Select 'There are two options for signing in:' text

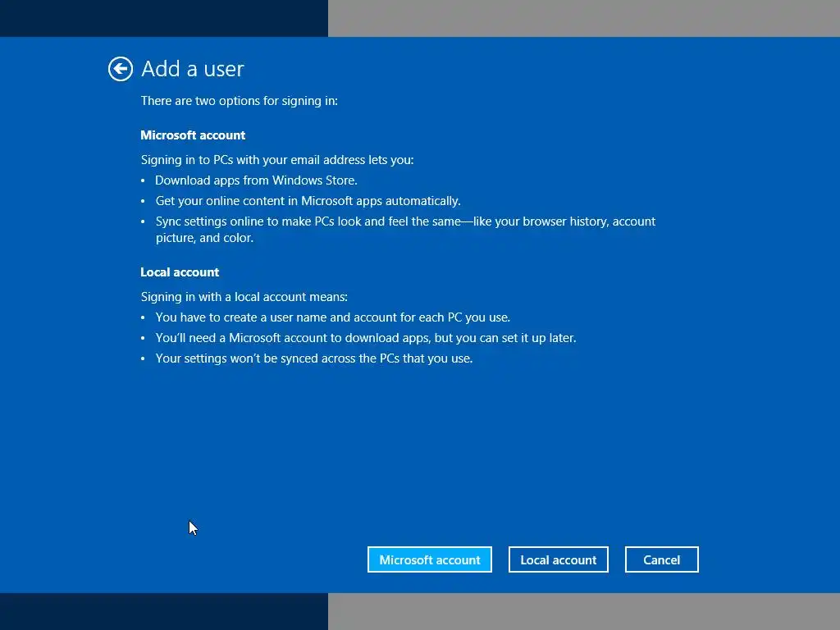(x=240, y=101)
